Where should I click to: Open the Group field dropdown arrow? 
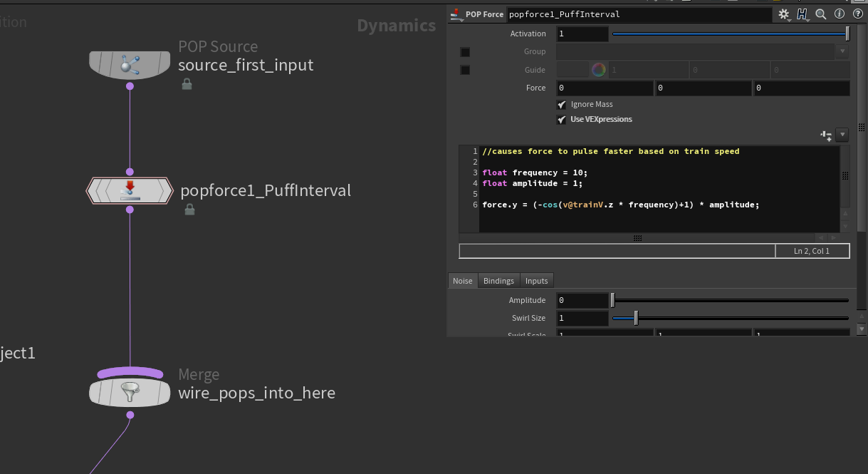pos(843,52)
